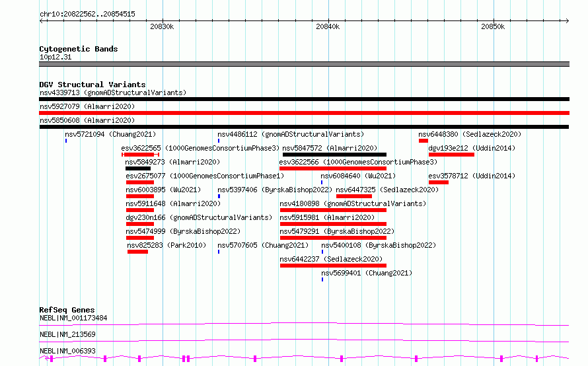Screen dimensions: 588x366
Task: Click the Cytogenetic Bands track title
Action: pos(79,49)
